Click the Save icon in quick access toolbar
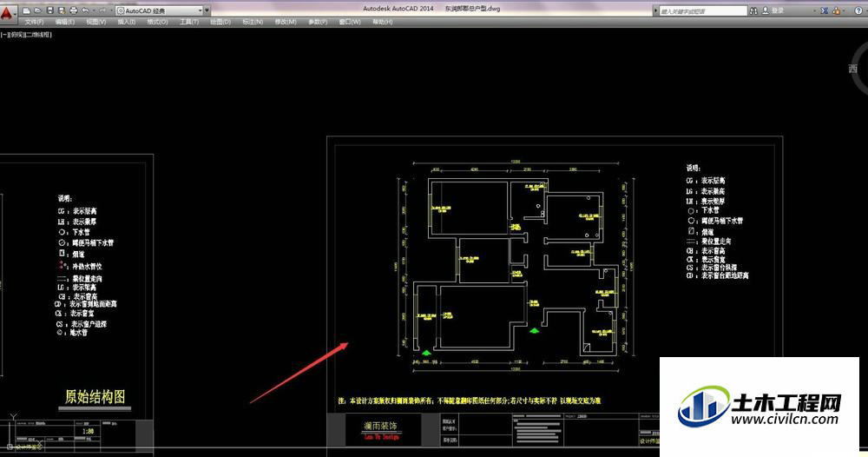Image resolution: width=868 pixels, height=457 pixels. [49, 10]
